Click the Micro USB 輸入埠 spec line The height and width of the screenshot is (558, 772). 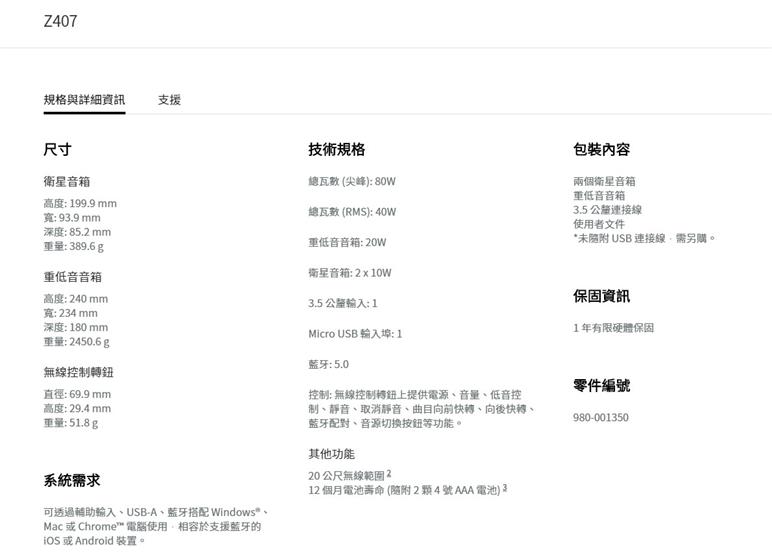click(x=355, y=333)
